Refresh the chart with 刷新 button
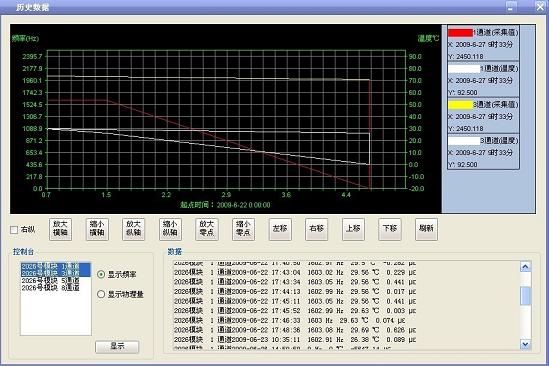This screenshot has width=549, height=366. point(426,229)
